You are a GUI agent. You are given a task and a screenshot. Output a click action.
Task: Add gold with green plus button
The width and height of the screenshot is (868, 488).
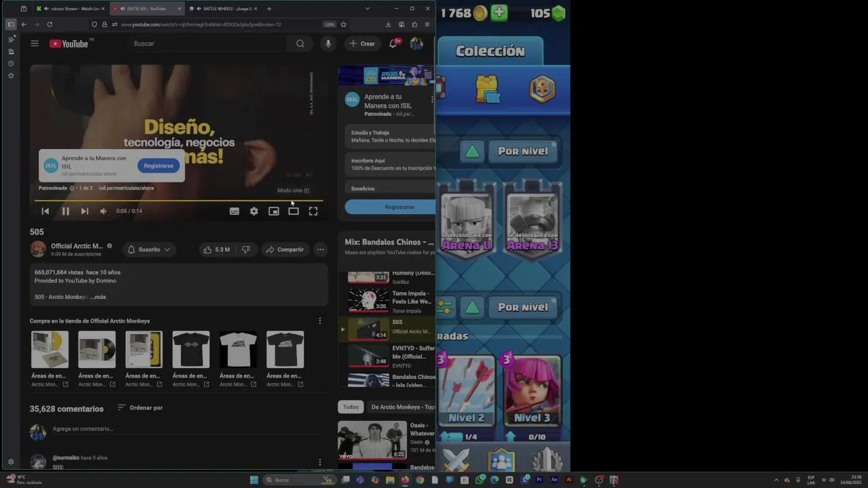coord(498,13)
